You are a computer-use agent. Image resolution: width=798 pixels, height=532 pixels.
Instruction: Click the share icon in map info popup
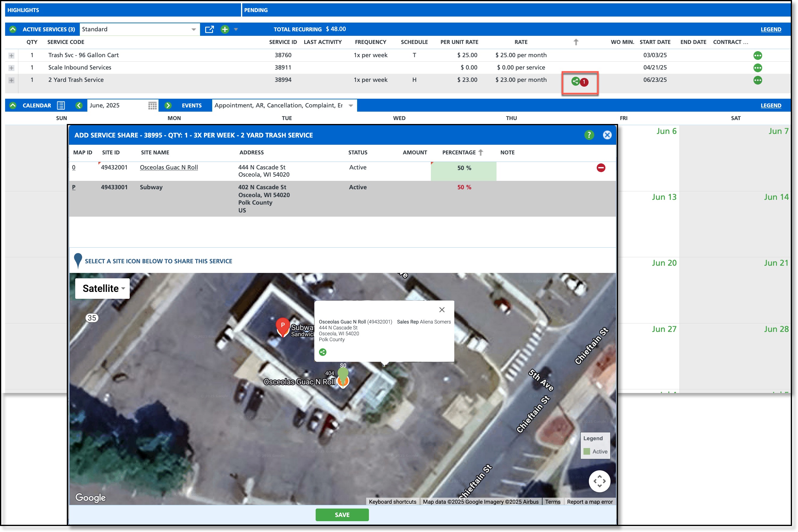pos(323,352)
